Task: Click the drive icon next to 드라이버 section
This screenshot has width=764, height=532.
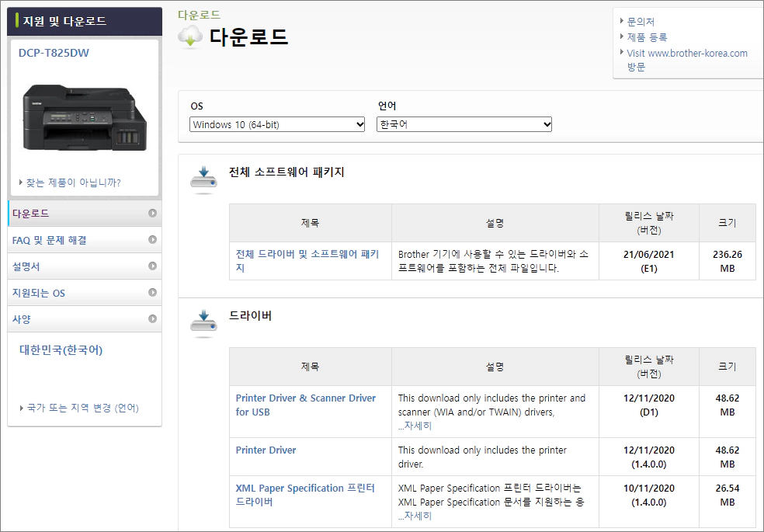Action: click(x=203, y=322)
